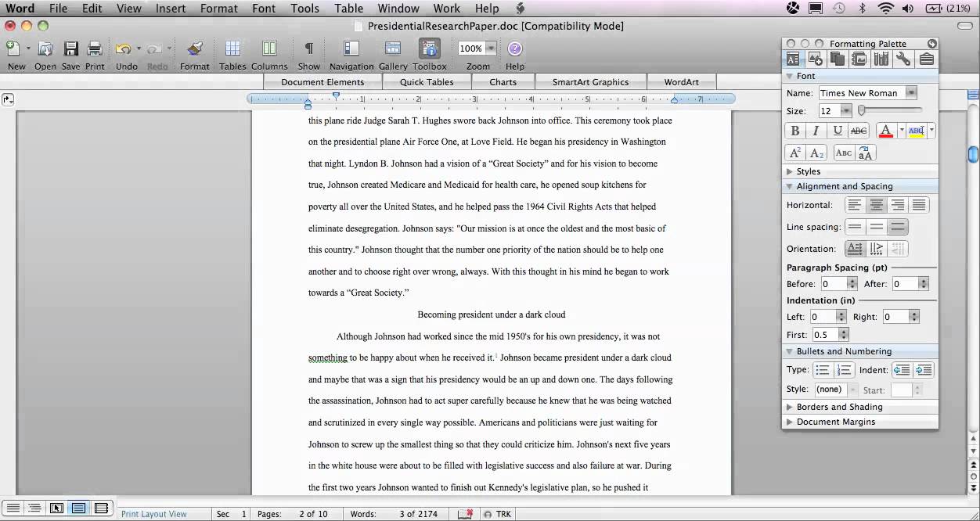The width and height of the screenshot is (980, 521).
Task: Select the Formatting Palette tab icon
Action: click(793, 59)
